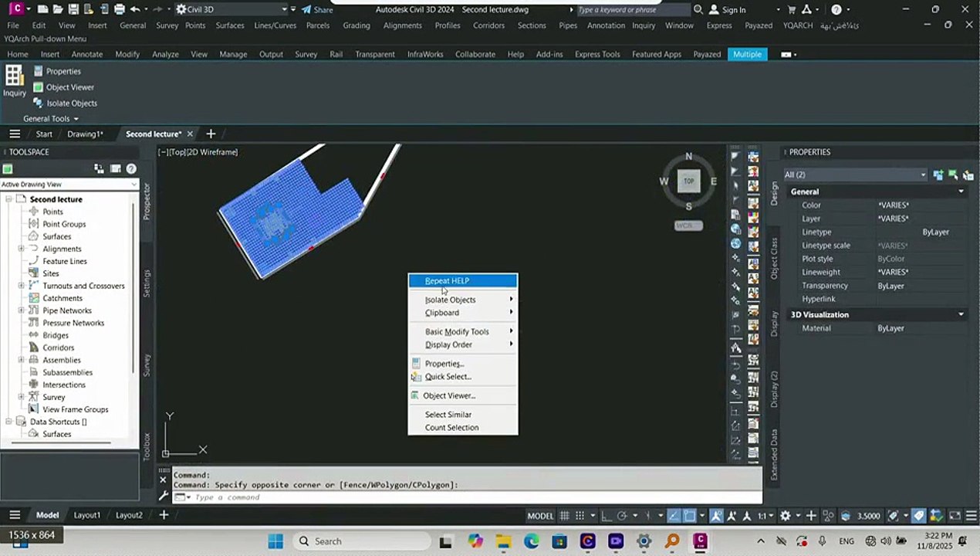The width and height of the screenshot is (980, 556).
Task: Choose Count Selection from the context menu
Action: [463, 428]
